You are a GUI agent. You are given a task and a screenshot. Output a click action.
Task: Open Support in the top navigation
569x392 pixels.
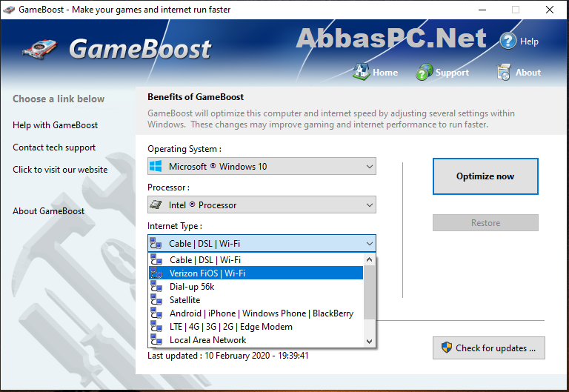pyautogui.click(x=452, y=73)
